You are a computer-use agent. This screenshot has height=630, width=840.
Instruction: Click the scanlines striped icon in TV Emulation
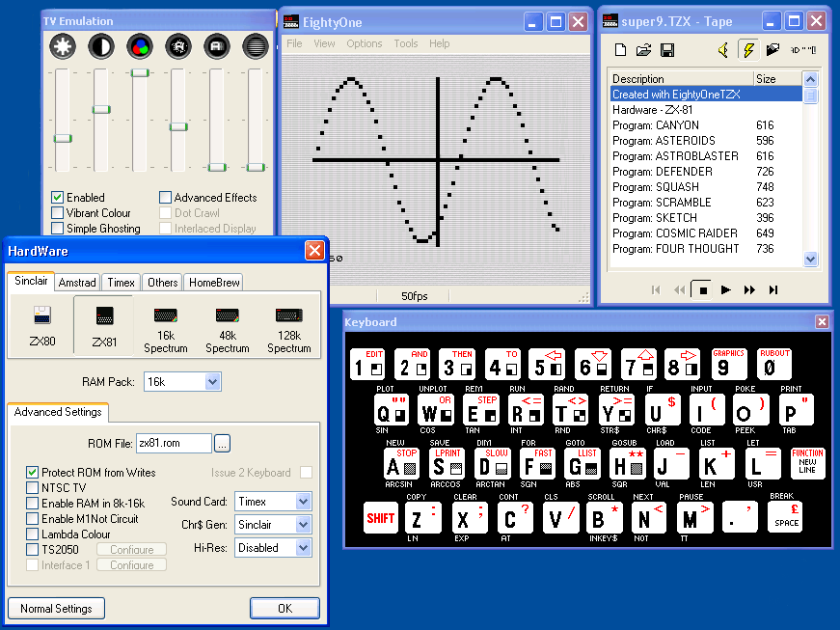pos(256,46)
